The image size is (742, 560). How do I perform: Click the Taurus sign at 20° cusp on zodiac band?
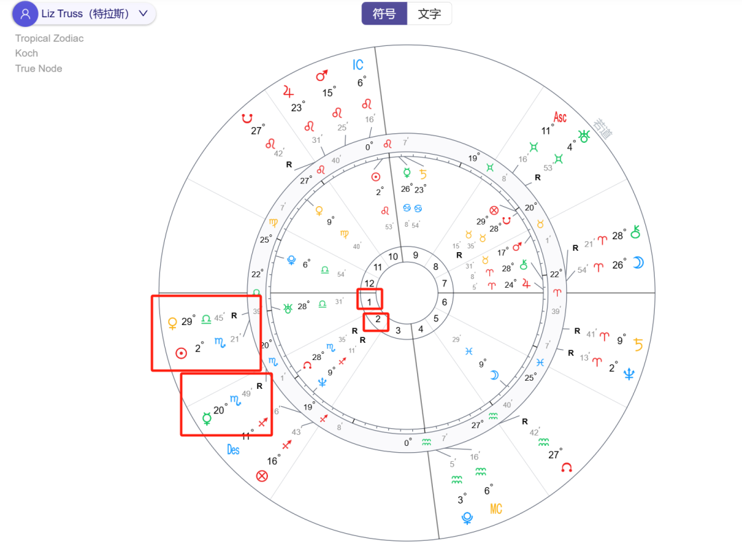[541, 223]
